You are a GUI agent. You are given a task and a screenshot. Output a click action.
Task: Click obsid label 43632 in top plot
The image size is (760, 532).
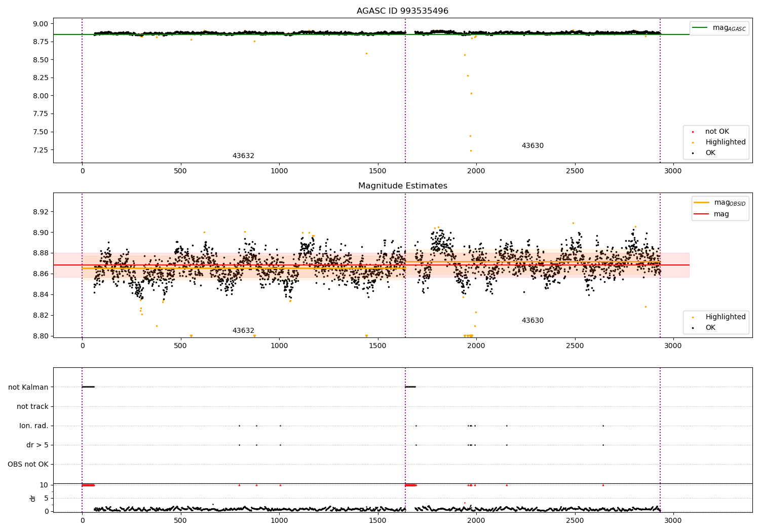pos(243,156)
